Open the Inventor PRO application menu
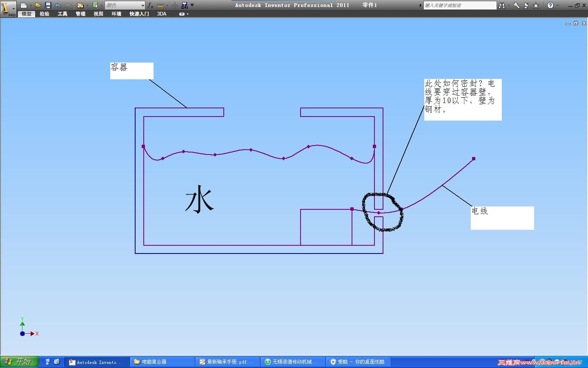588x368 pixels. pos(8,8)
